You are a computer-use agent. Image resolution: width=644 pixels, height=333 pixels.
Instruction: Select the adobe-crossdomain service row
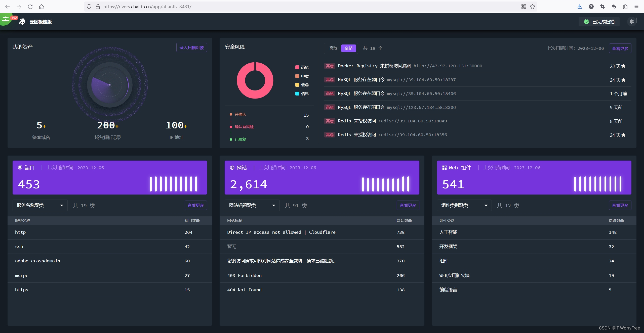(110, 261)
